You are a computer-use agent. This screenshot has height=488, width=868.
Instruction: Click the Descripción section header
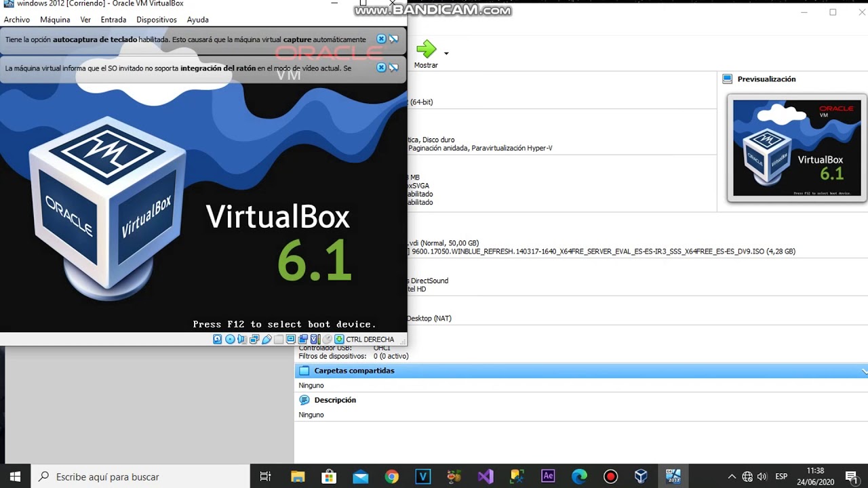pos(335,400)
